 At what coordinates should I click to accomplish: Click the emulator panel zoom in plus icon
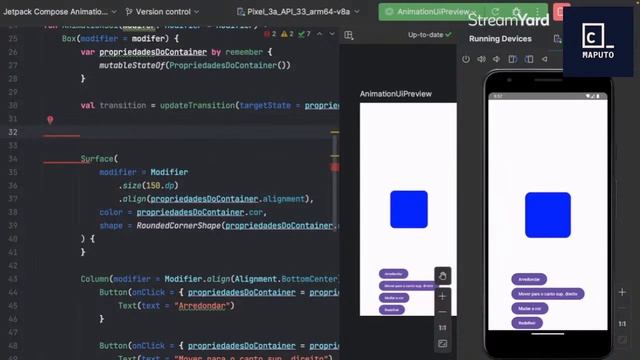point(622,292)
